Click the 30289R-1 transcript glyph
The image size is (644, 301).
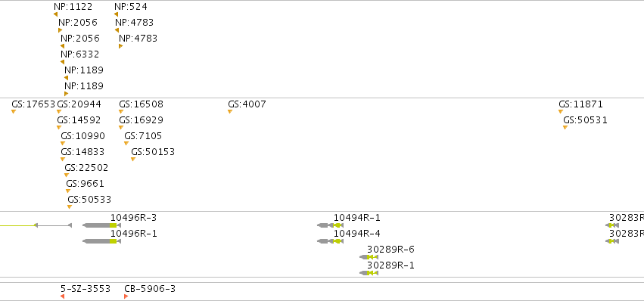coord(369,274)
